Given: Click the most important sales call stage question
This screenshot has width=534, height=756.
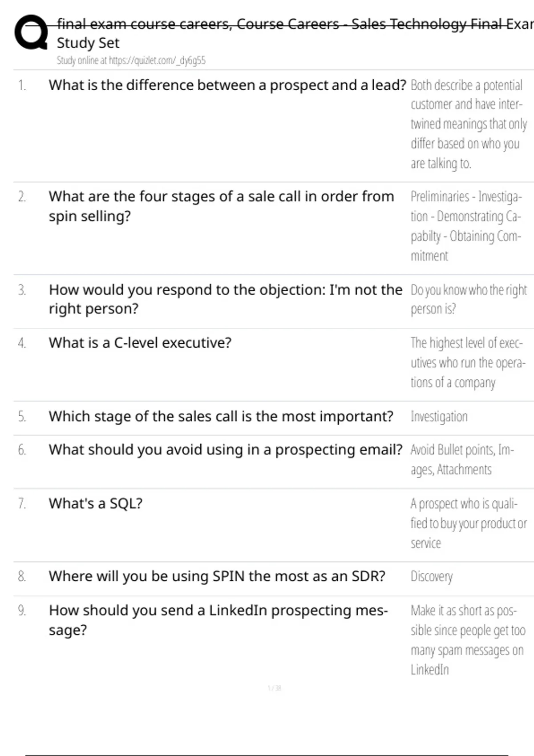Looking at the screenshot, I should (x=221, y=416).
